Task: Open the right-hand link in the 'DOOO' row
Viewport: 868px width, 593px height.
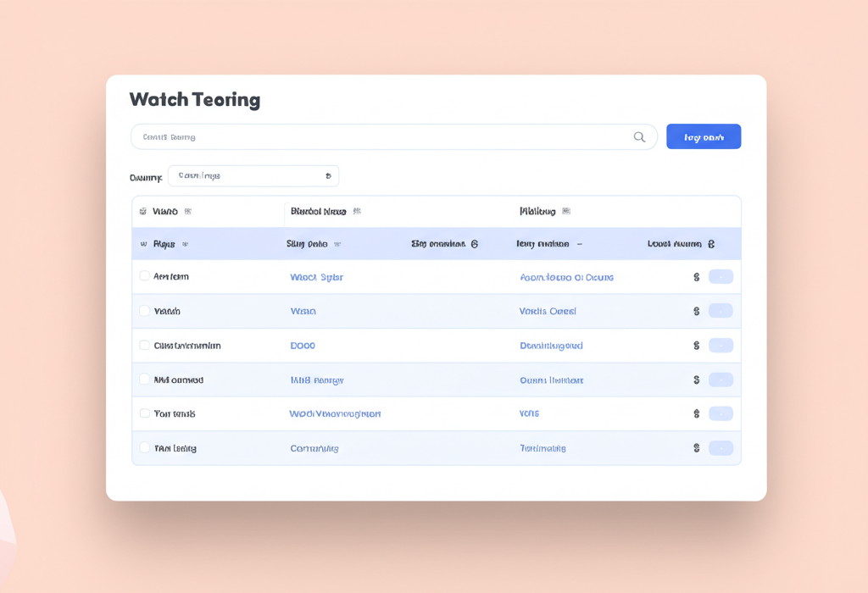Action: coord(551,346)
